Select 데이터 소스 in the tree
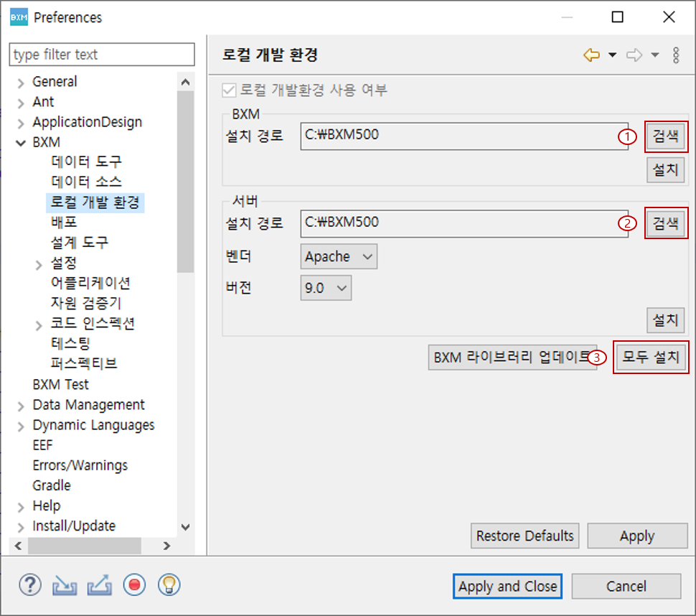 (86, 182)
